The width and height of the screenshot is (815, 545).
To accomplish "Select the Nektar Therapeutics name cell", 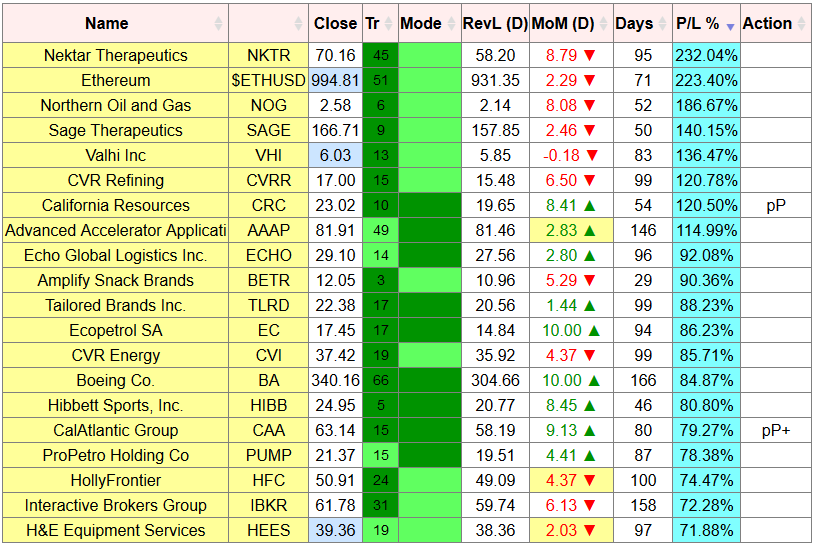I will click(115, 56).
